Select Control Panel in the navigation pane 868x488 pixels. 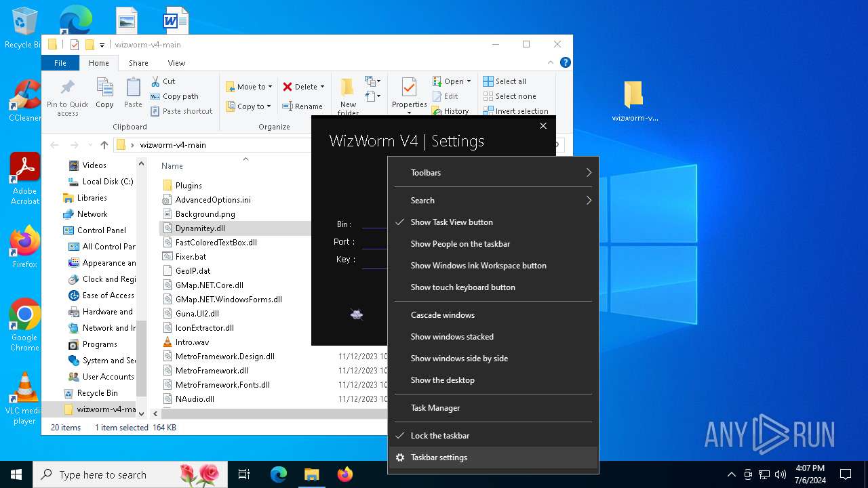[102, 230]
